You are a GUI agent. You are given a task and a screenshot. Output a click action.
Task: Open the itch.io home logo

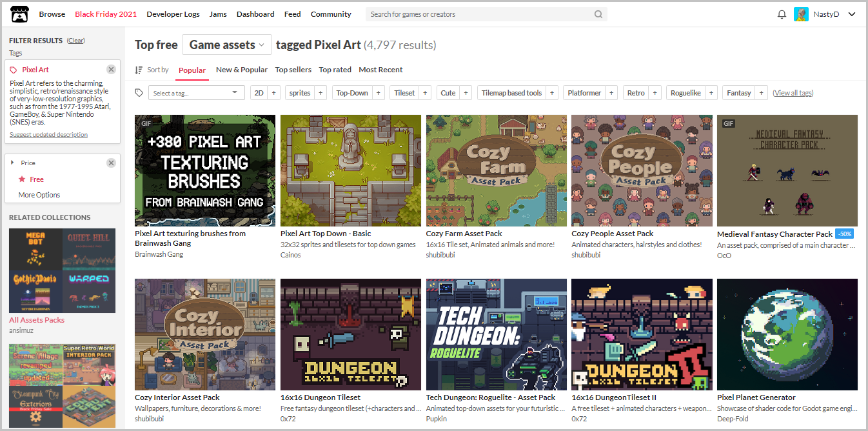pos(19,14)
